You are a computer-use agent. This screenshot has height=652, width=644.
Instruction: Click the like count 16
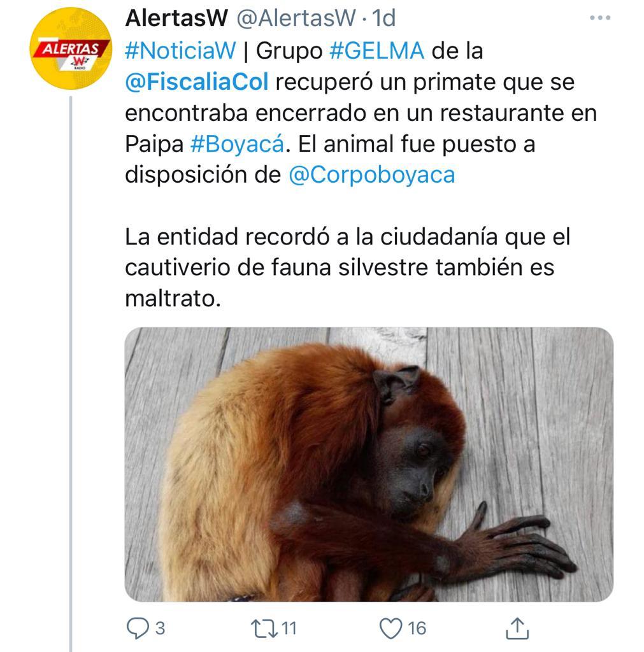point(417,628)
